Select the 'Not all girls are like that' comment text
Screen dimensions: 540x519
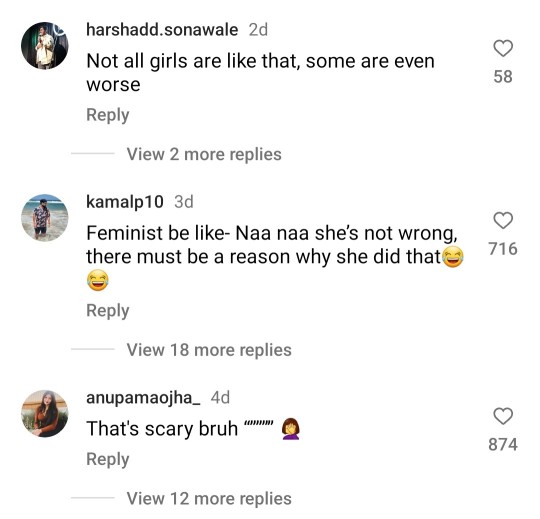click(x=260, y=73)
